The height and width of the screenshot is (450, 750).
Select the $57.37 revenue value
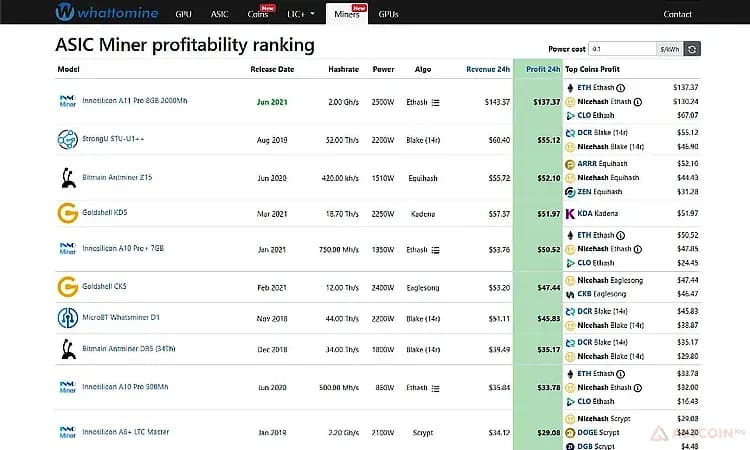[x=499, y=214]
